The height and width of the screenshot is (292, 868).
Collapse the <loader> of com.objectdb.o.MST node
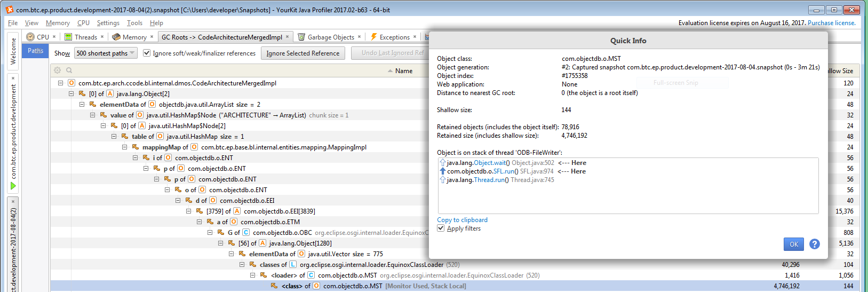(x=252, y=275)
